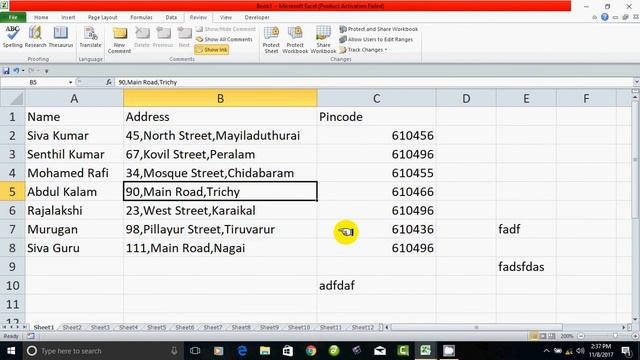This screenshot has width=640, height=360.
Task: Switch to the Developer tab
Action: pos(257,18)
